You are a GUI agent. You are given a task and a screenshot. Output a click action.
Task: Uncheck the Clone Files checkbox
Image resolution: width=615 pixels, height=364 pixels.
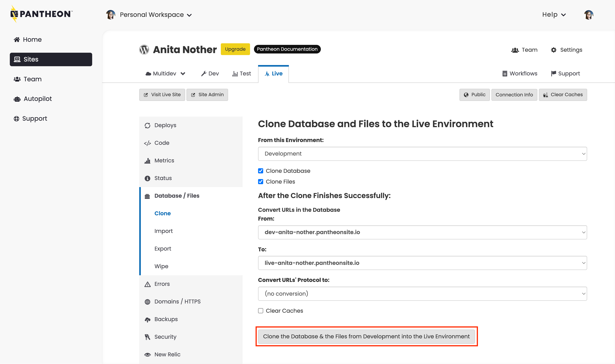point(260,182)
